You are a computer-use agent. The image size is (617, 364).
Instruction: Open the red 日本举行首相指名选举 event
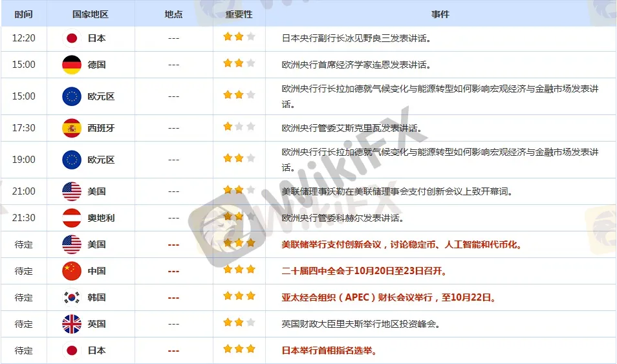[x=329, y=350]
